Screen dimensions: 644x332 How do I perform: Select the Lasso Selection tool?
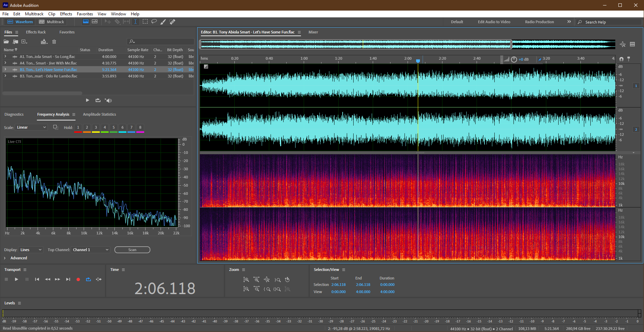(x=154, y=21)
